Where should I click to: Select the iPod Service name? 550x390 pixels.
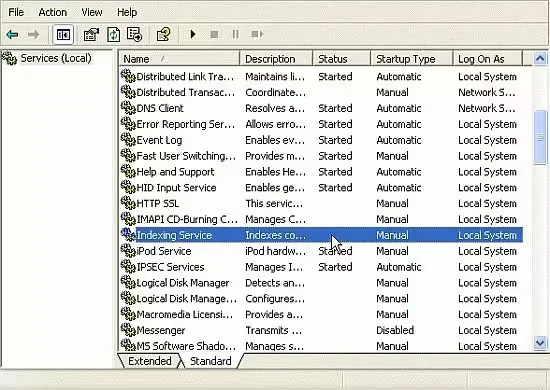164,251
